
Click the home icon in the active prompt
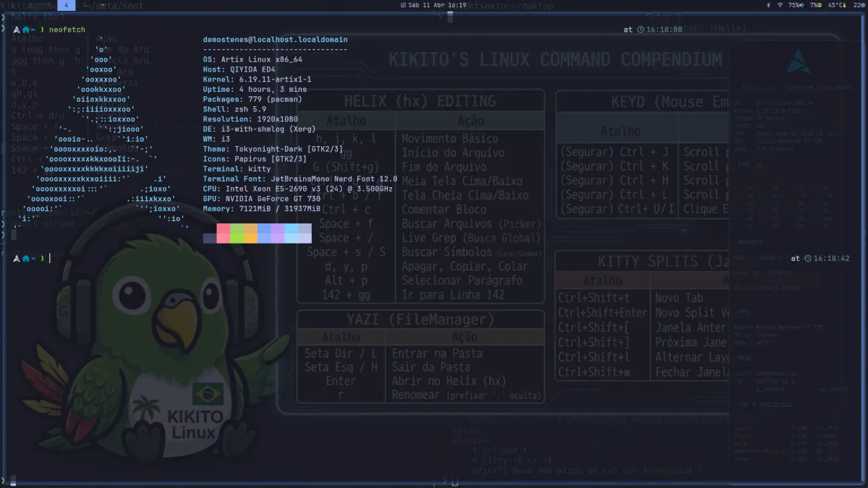(x=26, y=258)
